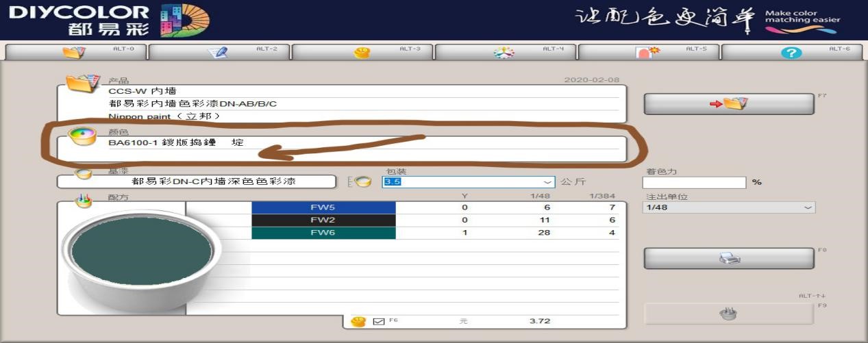Toggle the F6 price checkbox
This screenshot has width=868, height=343.
click(x=379, y=321)
